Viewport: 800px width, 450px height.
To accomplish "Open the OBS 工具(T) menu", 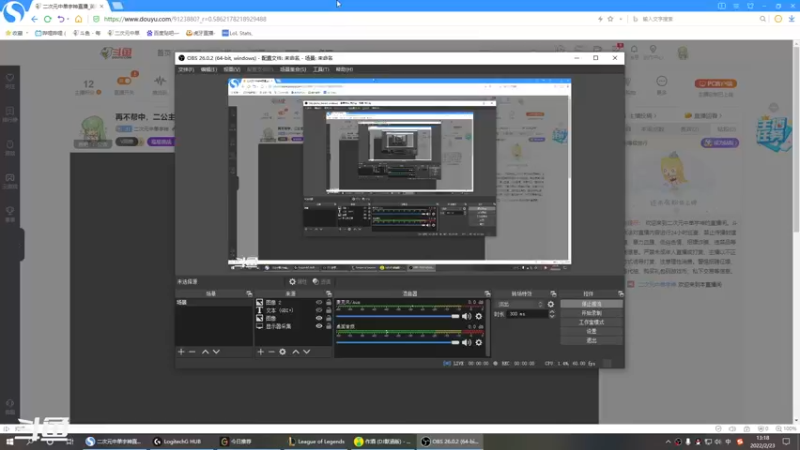I will pos(321,69).
